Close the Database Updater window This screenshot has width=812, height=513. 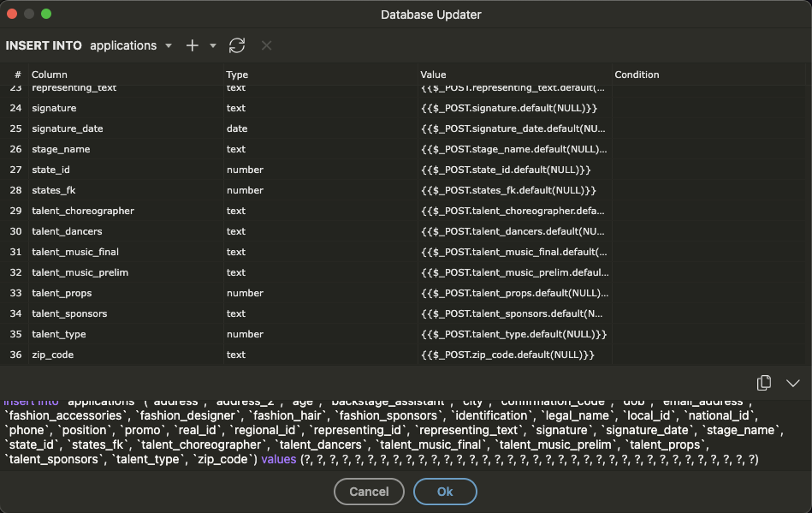[13, 14]
